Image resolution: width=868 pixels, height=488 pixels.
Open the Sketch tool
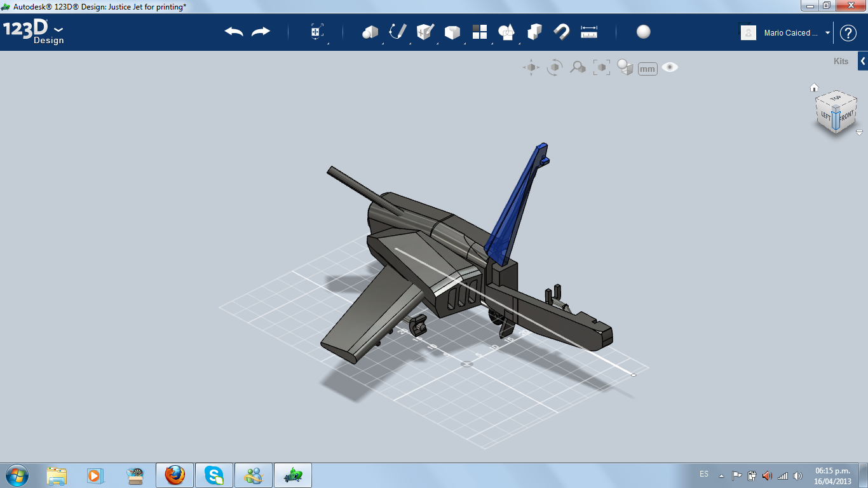[x=398, y=32]
